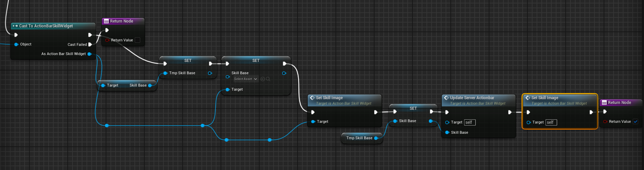Click the self field on Update Server Actionbar

pos(470,122)
